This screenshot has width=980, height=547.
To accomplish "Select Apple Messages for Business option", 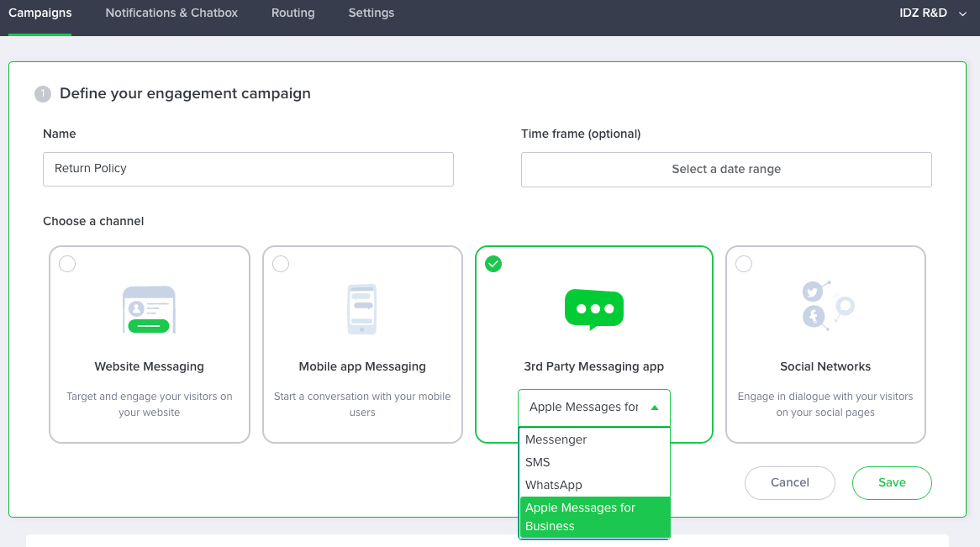I will click(x=593, y=517).
